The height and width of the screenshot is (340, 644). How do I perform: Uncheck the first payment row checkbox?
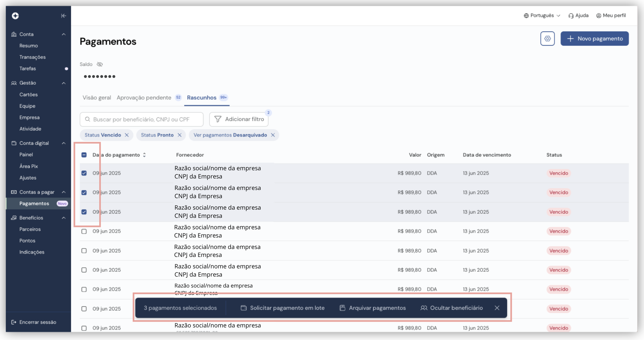pos(84,173)
